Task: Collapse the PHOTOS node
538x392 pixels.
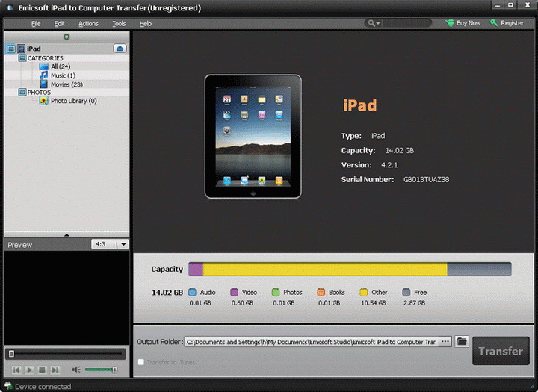Action: pyautogui.click(x=22, y=92)
